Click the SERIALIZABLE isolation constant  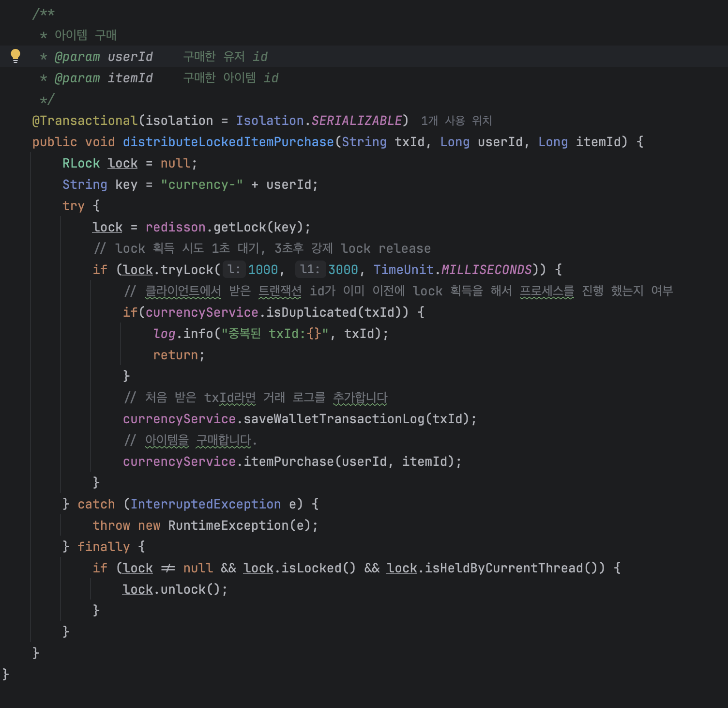click(357, 121)
